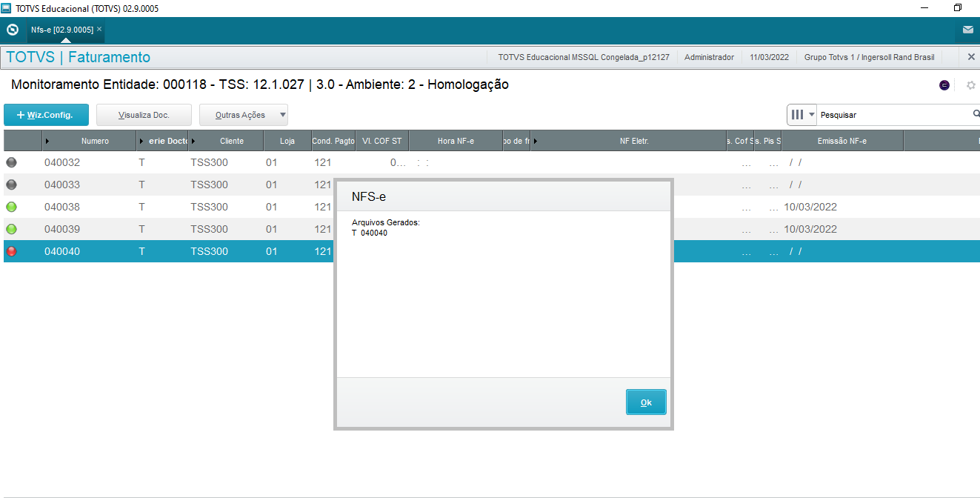Open the column selector dropdown near search
This screenshot has width=980, height=498.
click(803, 115)
